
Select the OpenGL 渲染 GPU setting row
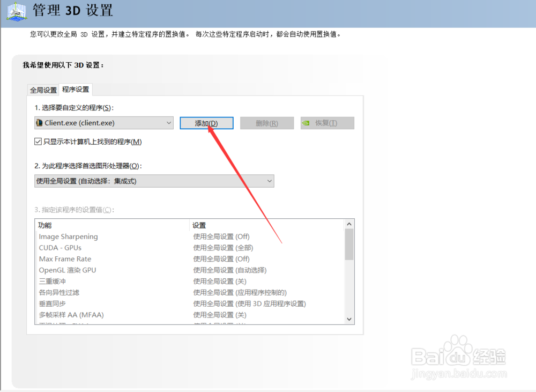[x=66, y=270]
